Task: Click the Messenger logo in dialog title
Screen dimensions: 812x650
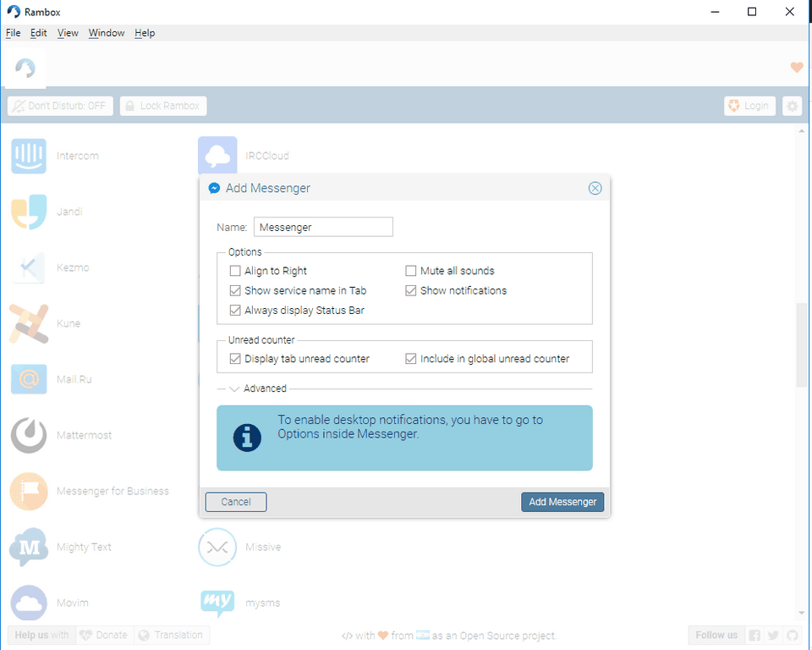Action: [214, 188]
